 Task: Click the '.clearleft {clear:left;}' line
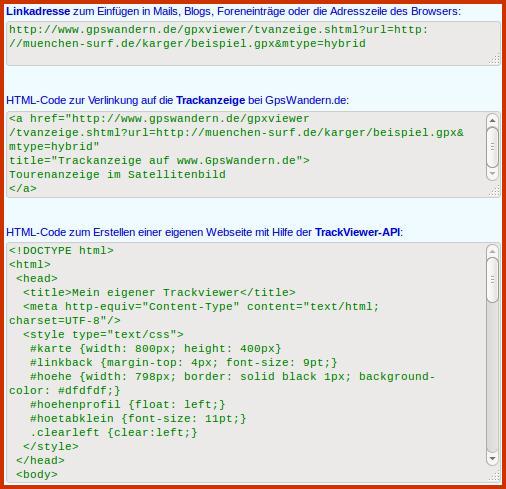[114, 433]
